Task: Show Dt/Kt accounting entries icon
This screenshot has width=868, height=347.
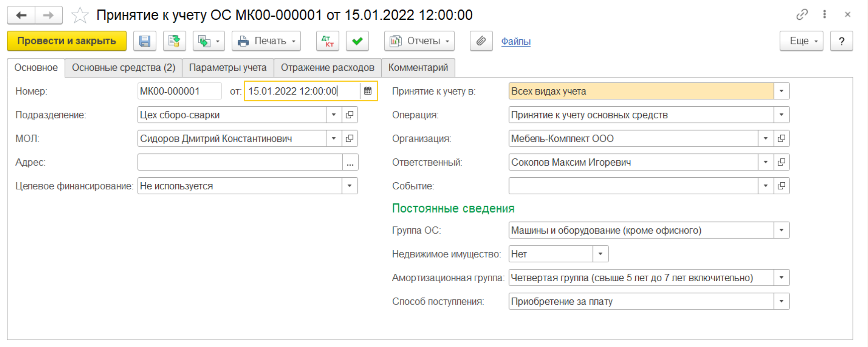Action: click(327, 41)
